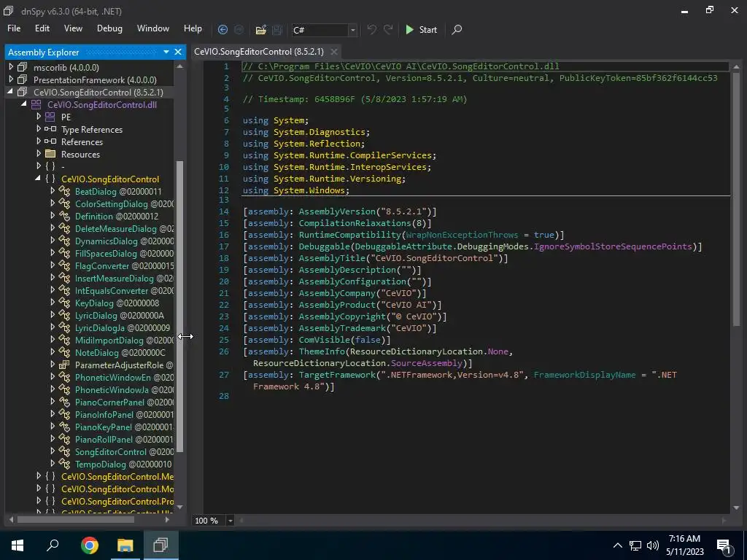747x560 pixels.
Task: Click the IgnoreSymbolStoreSequencePoints link in code
Action: (613, 246)
